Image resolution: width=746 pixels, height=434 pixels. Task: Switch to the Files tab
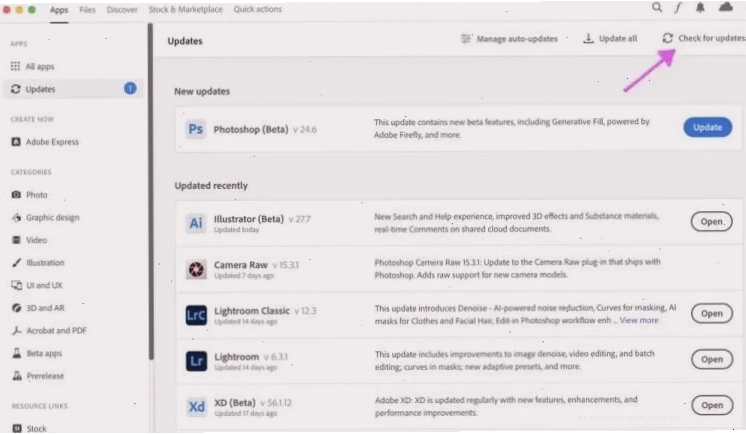tap(88, 10)
